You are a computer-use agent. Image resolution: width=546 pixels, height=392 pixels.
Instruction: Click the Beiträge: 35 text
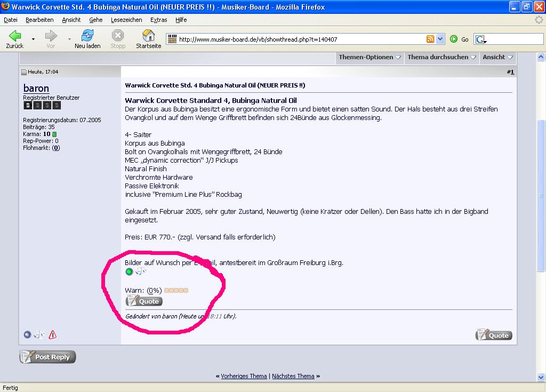click(38, 127)
